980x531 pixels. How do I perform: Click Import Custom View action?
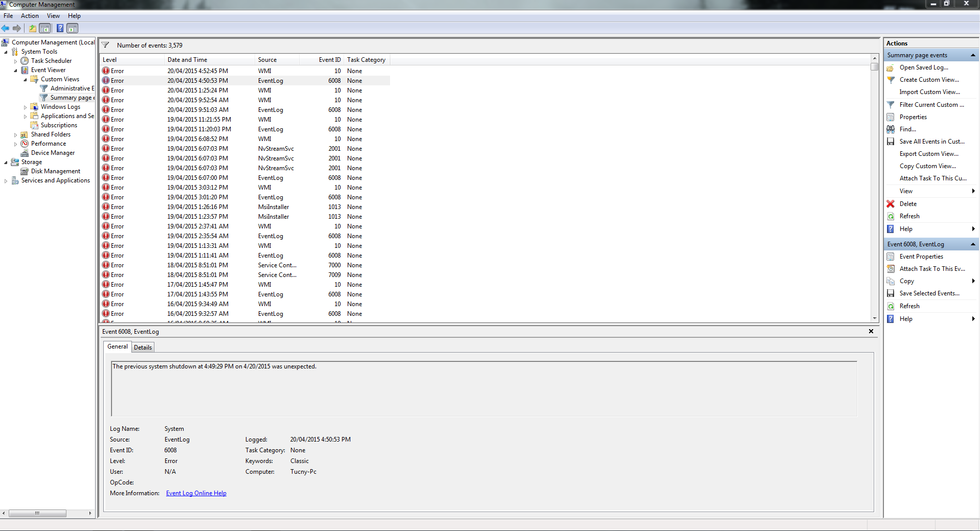pyautogui.click(x=929, y=92)
